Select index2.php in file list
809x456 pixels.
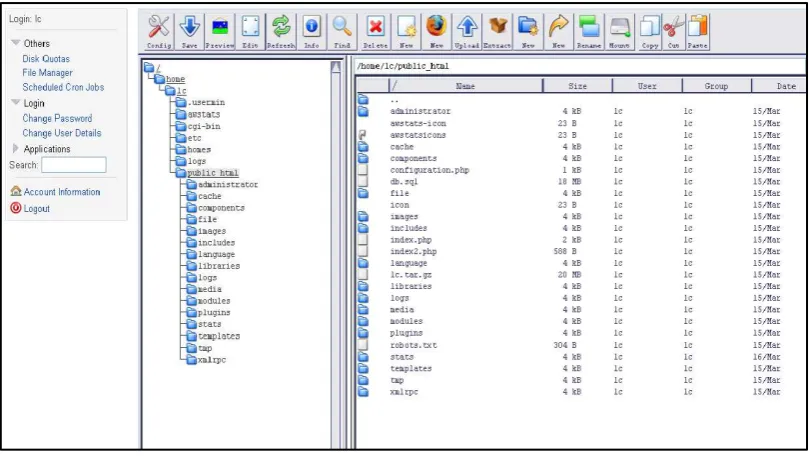[413, 252]
